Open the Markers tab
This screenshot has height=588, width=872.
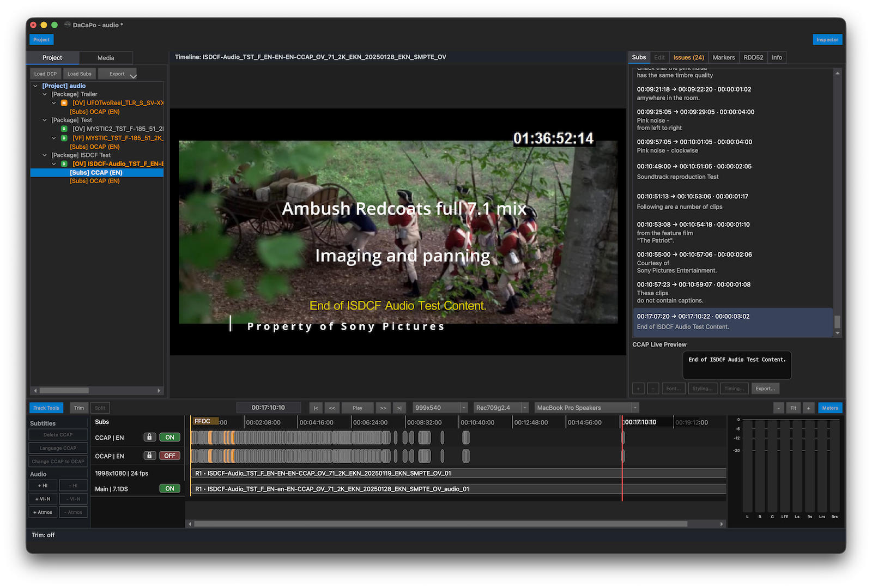724,57
